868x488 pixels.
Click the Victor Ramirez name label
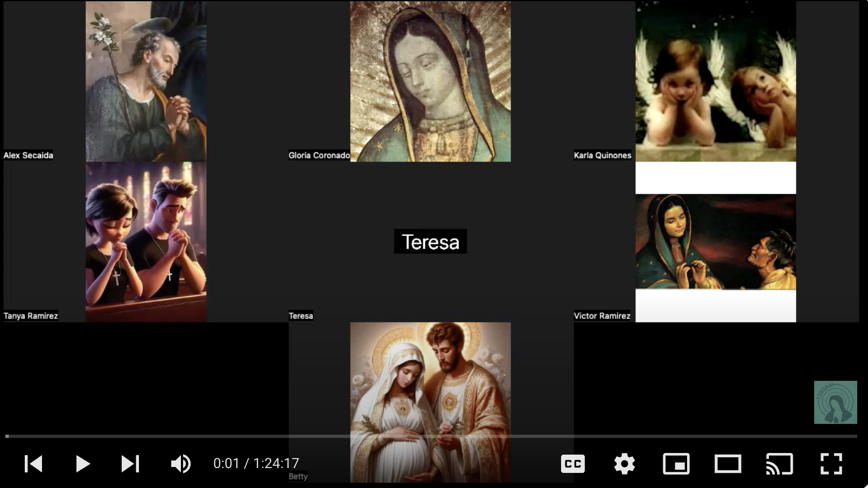tap(602, 316)
